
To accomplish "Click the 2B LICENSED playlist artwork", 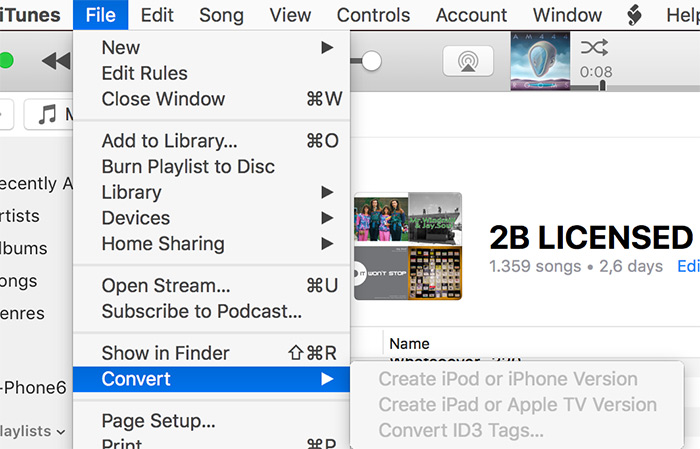I will (x=408, y=246).
